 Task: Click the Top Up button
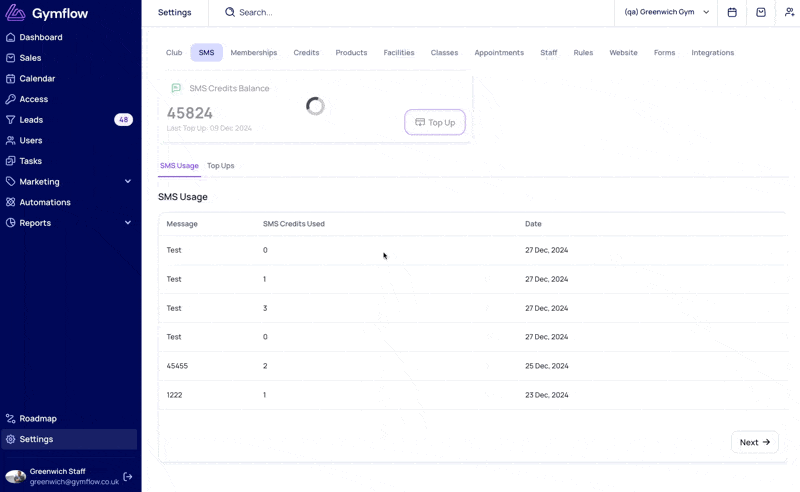pos(435,122)
